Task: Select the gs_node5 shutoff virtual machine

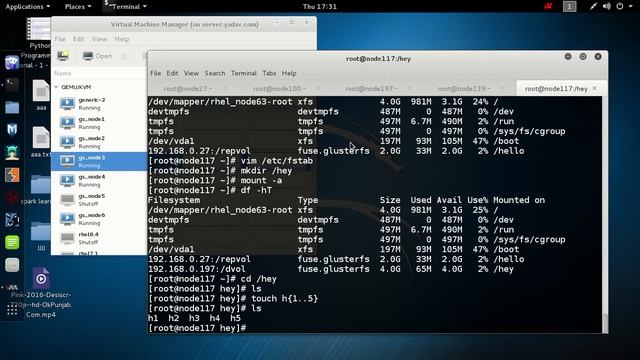Action: pyautogui.click(x=99, y=200)
